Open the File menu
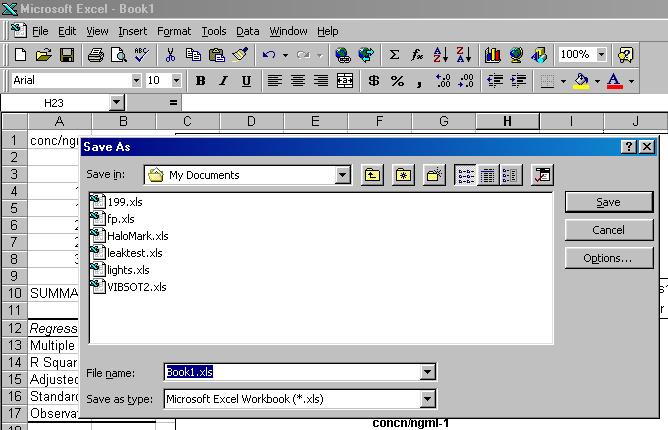Screen dimensions: 668x430 point(40,32)
